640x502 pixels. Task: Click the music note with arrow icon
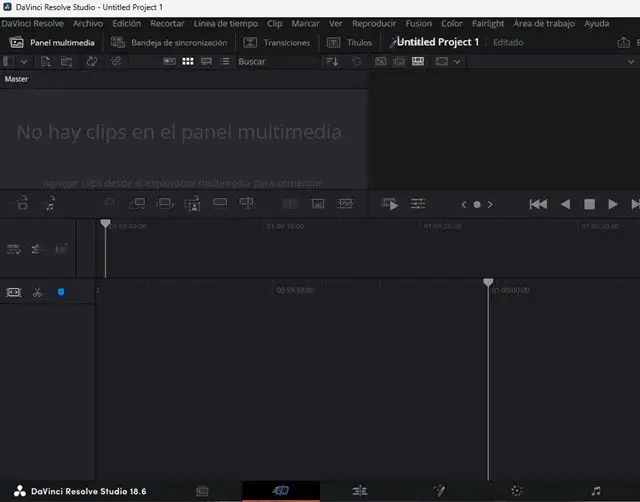click(50, 203)
